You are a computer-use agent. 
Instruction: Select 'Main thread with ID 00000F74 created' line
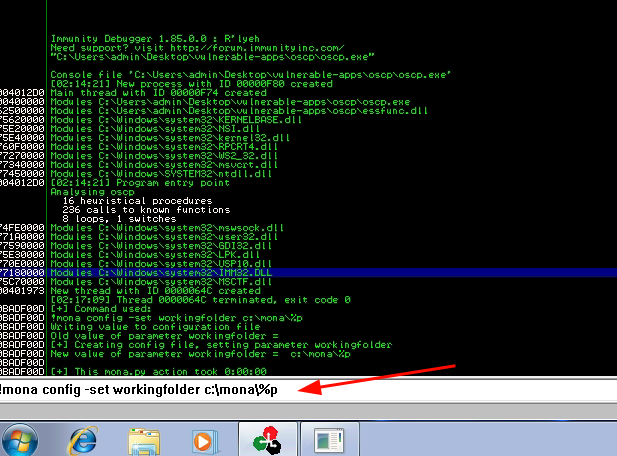point(159,93)
